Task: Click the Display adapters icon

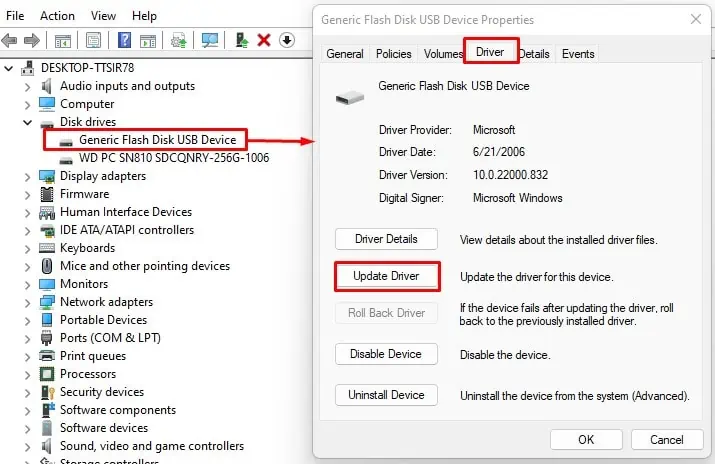Action: tap(47, 176)
